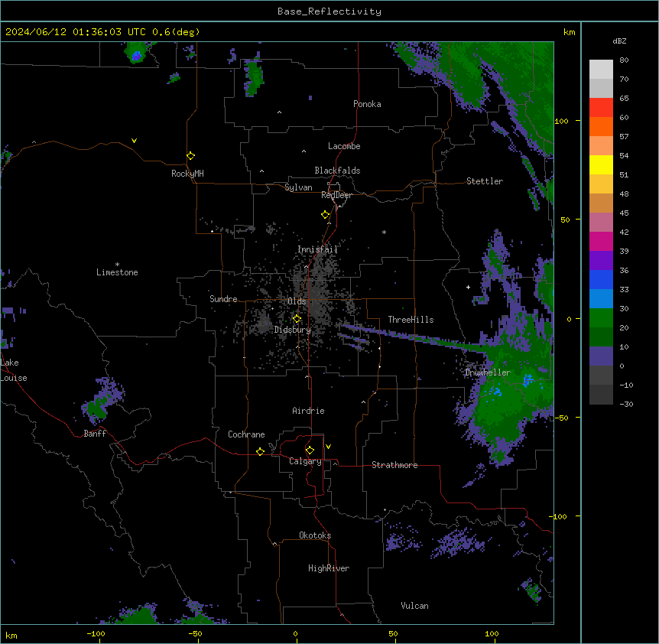Pick the purple 36-39 dBZ legend swatch
659x644 pixels.
point(601,261)
